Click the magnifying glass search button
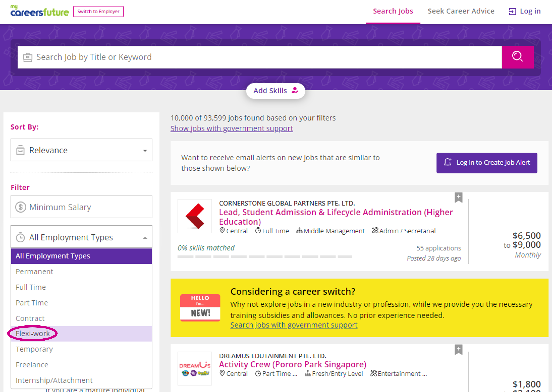 click(518, 57)
